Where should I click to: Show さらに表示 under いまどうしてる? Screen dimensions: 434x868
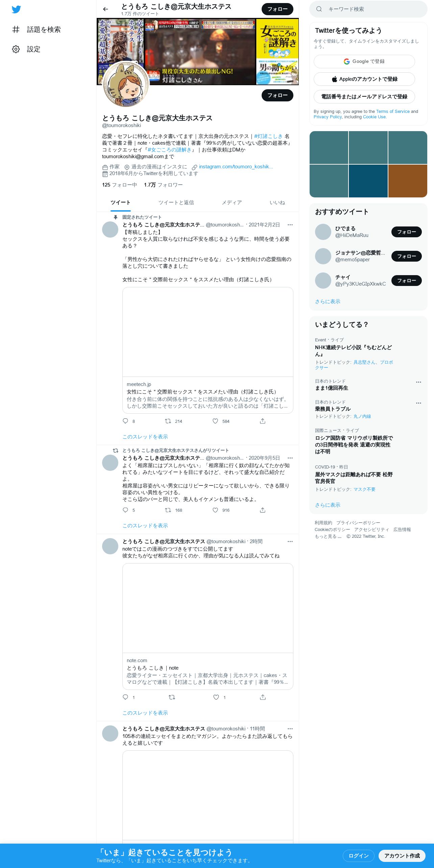click(x=328, y=505)
